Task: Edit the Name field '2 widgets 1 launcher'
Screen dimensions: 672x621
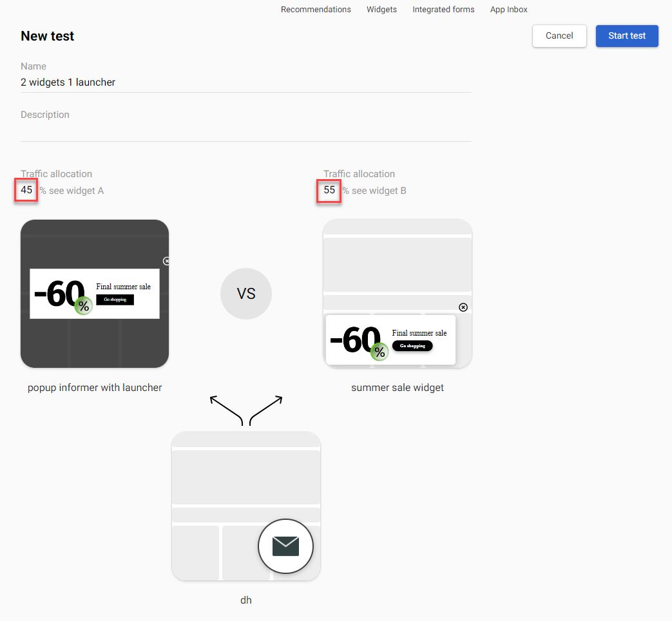Action: pos(246,82)
